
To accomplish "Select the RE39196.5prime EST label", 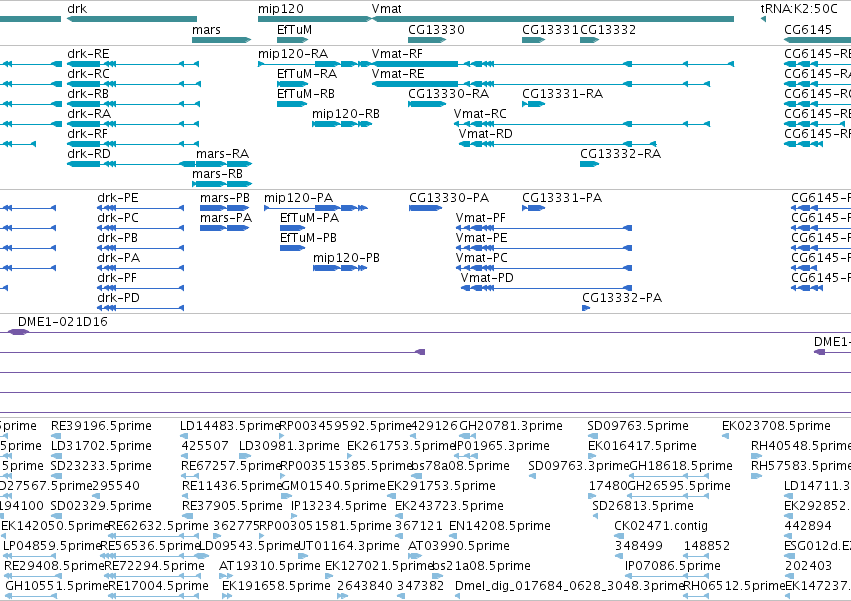I will tap(101, 426).
